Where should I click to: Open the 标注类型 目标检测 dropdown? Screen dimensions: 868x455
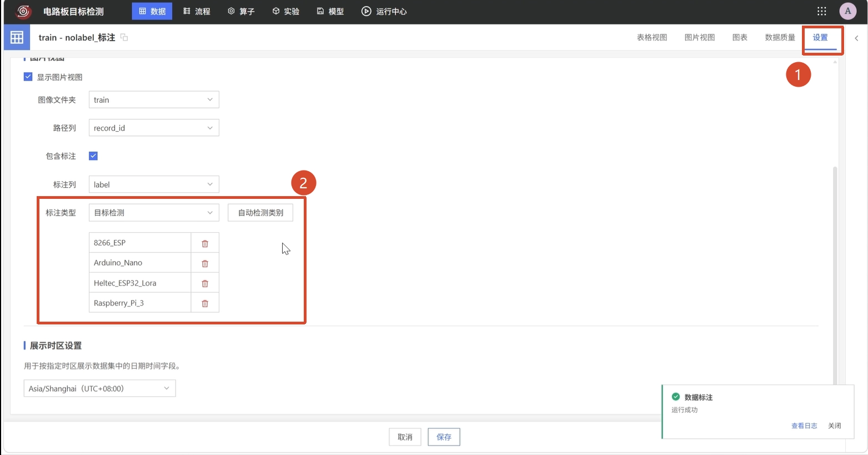(154, 213)
